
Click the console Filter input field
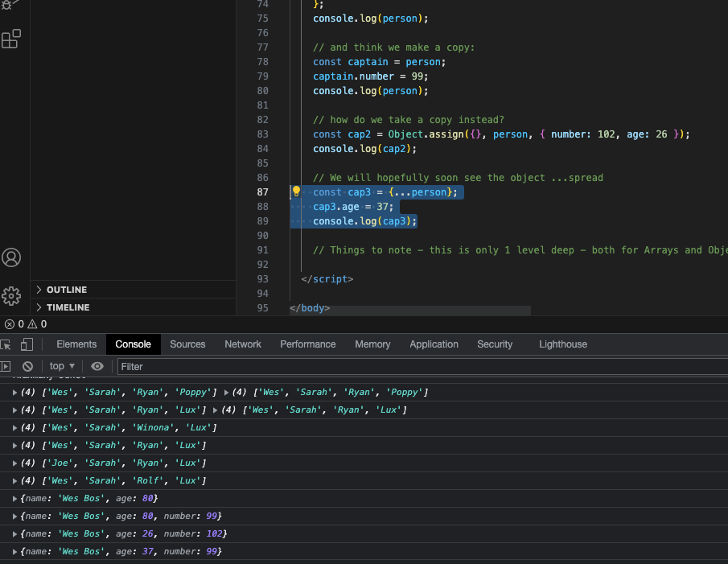tap(418, 366)
